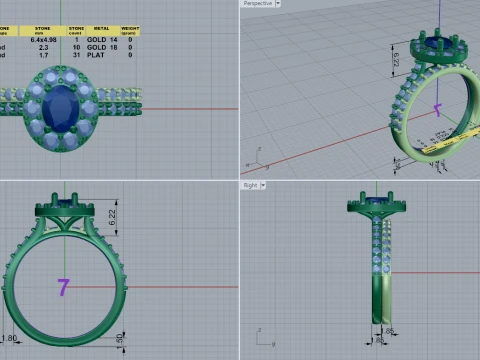Select the 1.80 dimension at bottom left
The image size is (480, 360).
pos(9,339)
